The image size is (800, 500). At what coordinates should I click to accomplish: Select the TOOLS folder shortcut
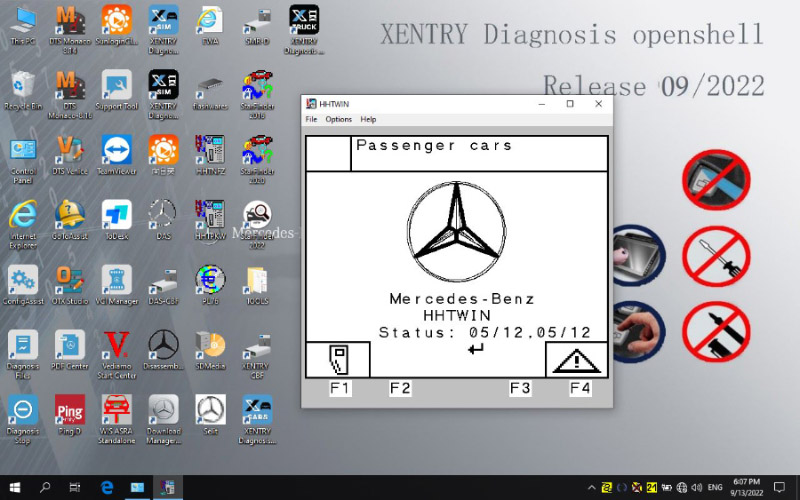(257, 285)
